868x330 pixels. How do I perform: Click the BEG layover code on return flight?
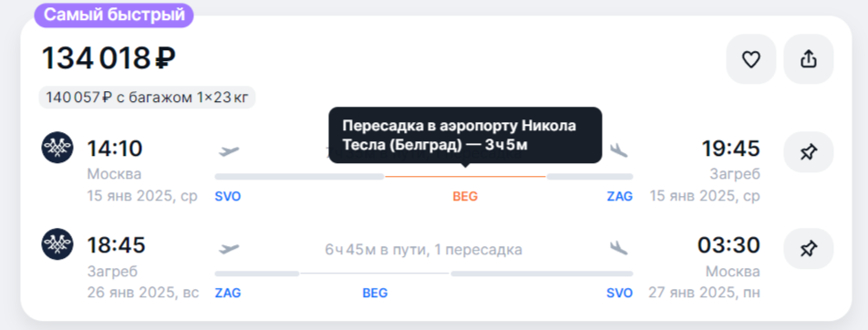coord(375,293)
